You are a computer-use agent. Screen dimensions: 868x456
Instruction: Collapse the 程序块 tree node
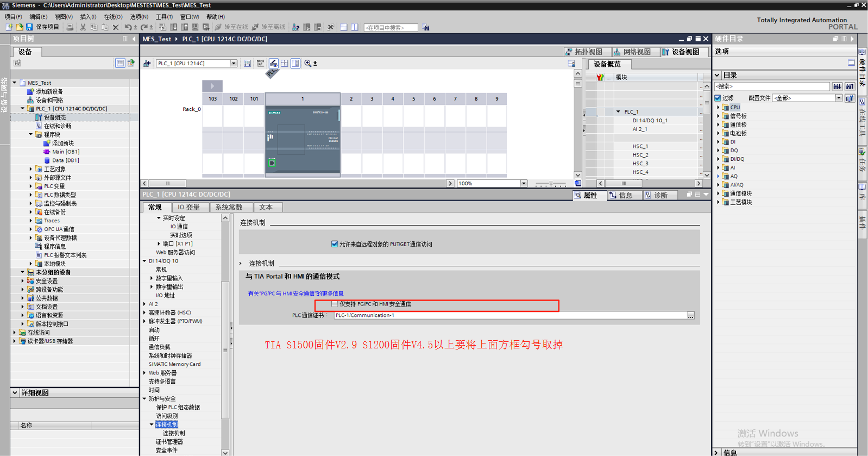pos(31,134)
